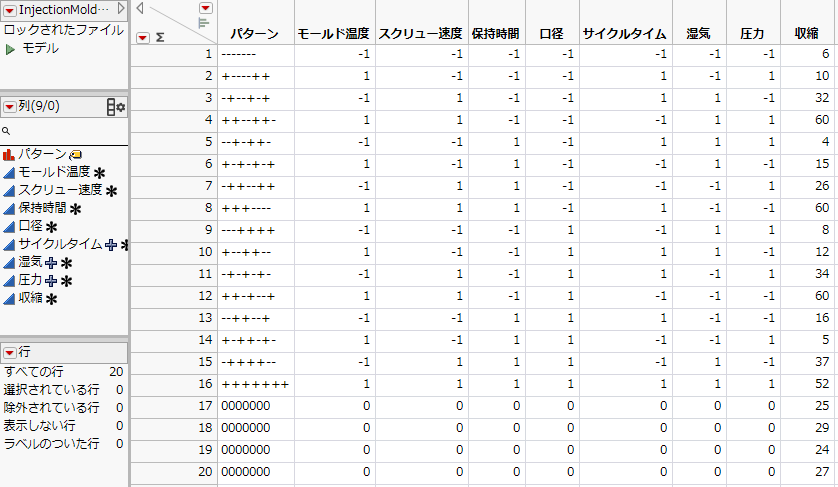The image size is (838, 487).
Task: Select the パターン column header
Action: pos(255,34)
